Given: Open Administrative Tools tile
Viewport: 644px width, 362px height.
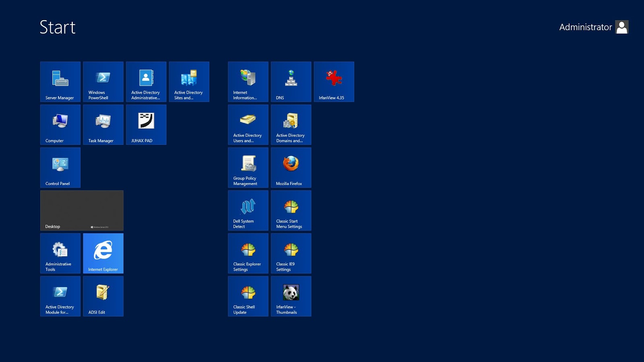Looking at the screenshot, I should point(60,253).
